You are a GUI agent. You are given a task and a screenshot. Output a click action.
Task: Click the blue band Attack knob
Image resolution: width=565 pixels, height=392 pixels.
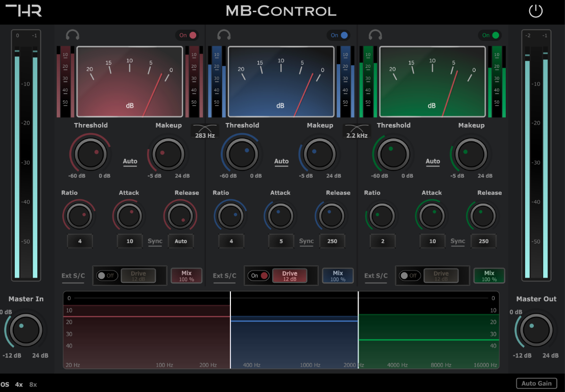click(280, 216)
